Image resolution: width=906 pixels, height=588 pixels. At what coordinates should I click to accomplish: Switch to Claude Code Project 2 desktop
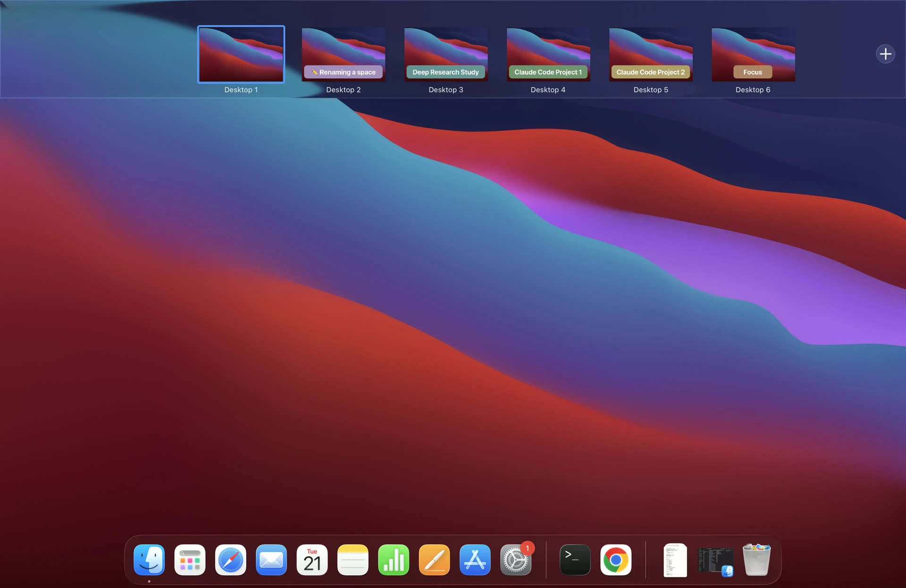(651, 54)
